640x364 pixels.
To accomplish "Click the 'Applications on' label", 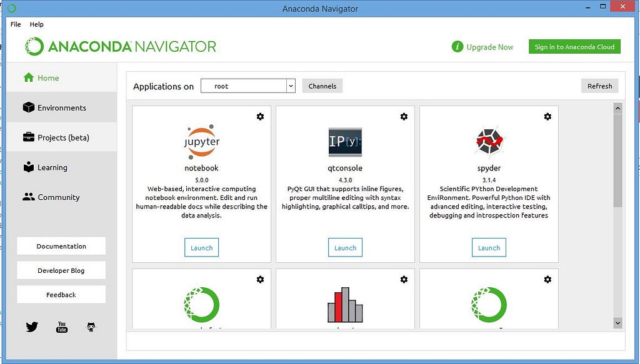I will (x=163, y=86).
